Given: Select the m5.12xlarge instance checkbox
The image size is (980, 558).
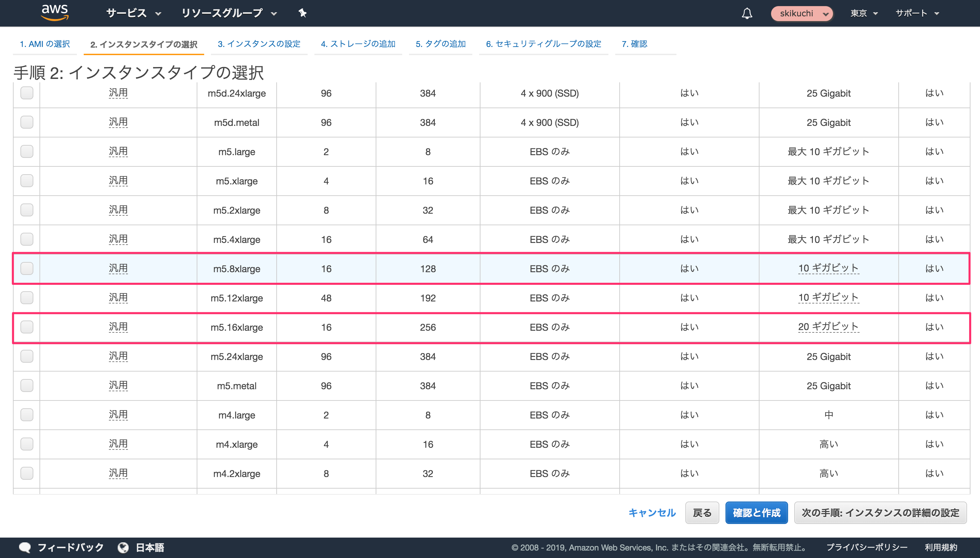Looking at the screenshot, I should (x=27, y=298).
